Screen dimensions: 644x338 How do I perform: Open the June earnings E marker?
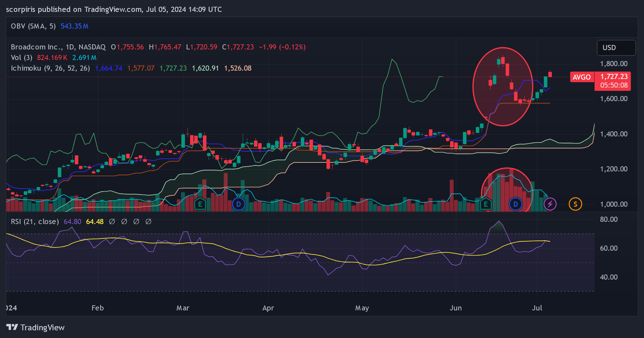click(x=486, y=204)
